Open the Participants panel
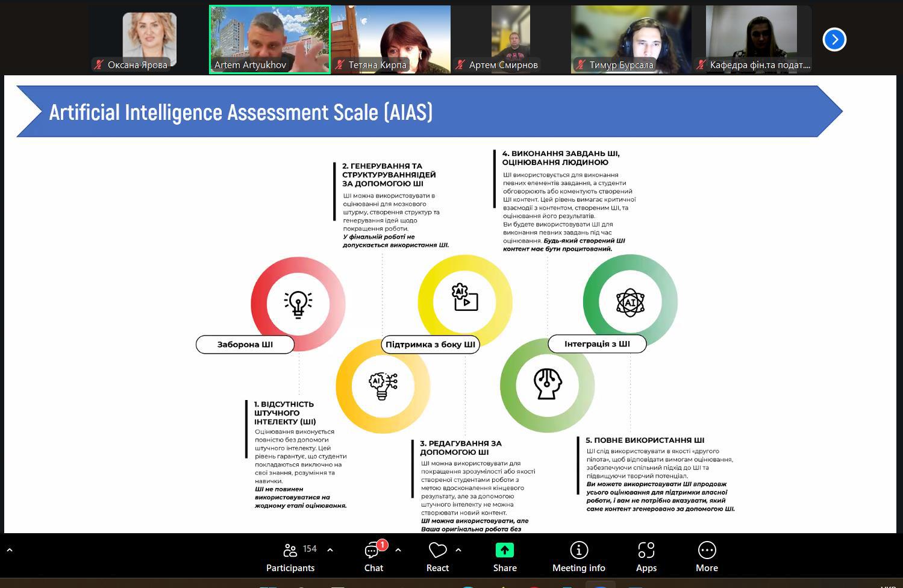Screen dimensions: 903x588 pos(291,557)
